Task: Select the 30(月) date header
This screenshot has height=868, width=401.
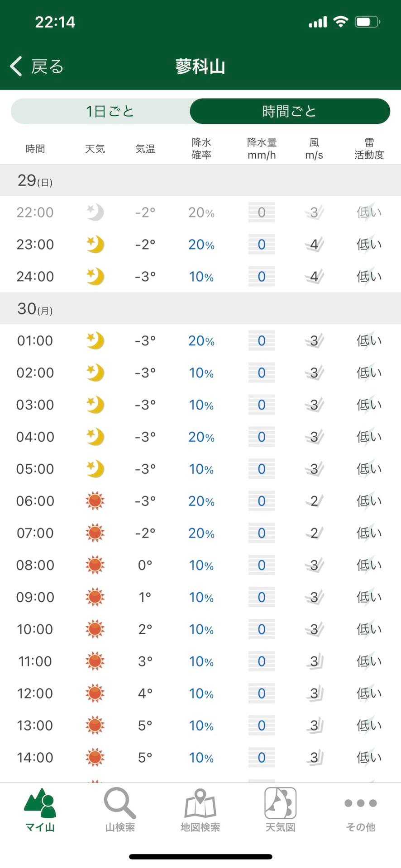Action: pyautogui.click(x=35, y=309)
